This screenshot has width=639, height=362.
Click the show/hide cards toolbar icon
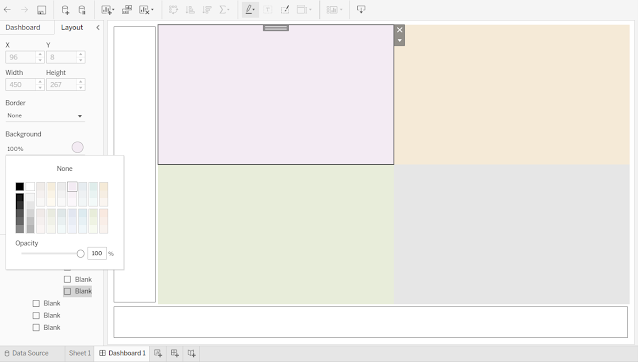point(334,10)
